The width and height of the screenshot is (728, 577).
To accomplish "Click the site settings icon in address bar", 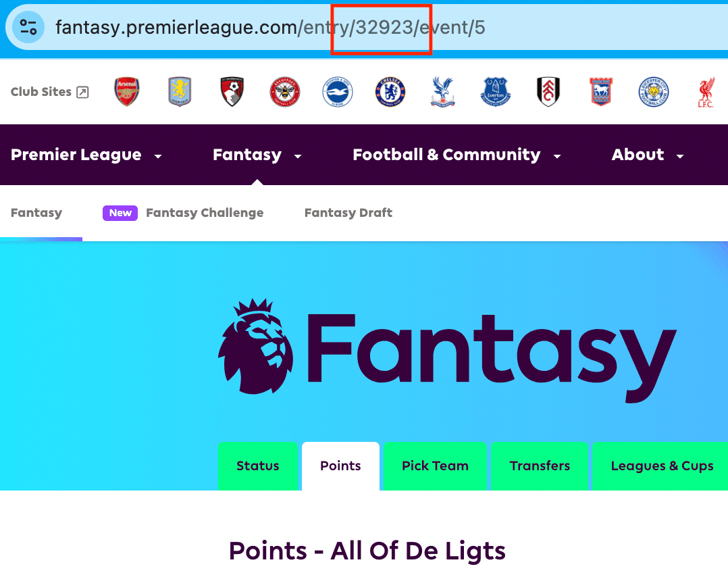I will (28, 28).
